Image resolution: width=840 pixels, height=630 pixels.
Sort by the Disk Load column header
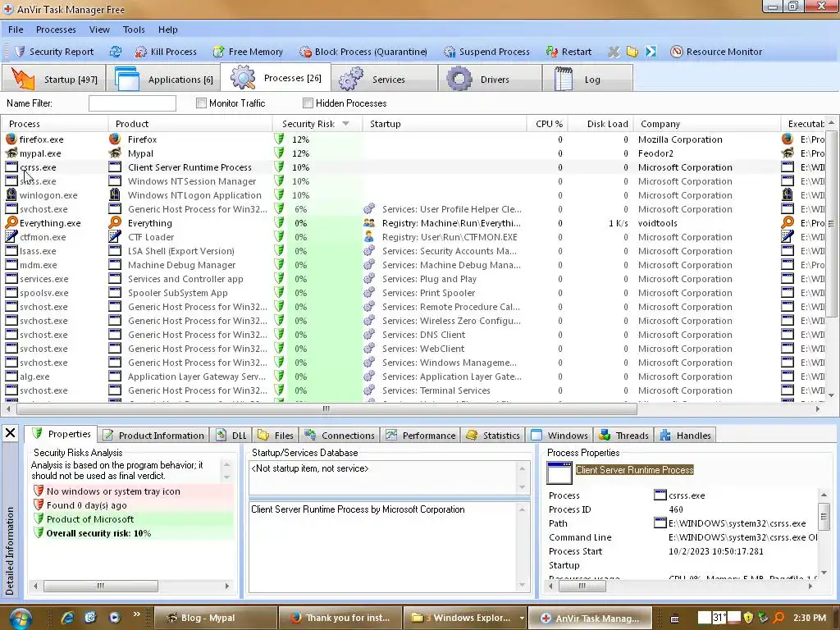(x=600, y=124)
